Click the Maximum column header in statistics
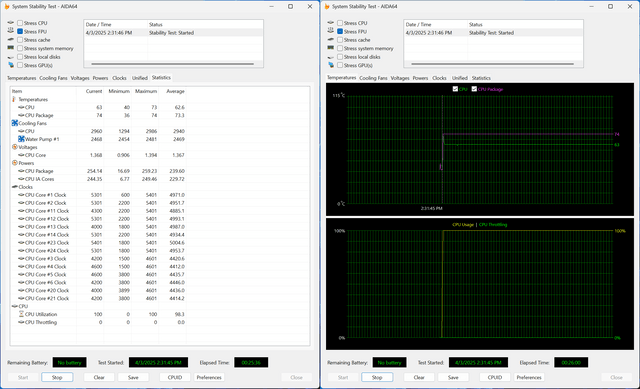The height and width of the screenshot is (389, 640). click(x=145, y=91)
